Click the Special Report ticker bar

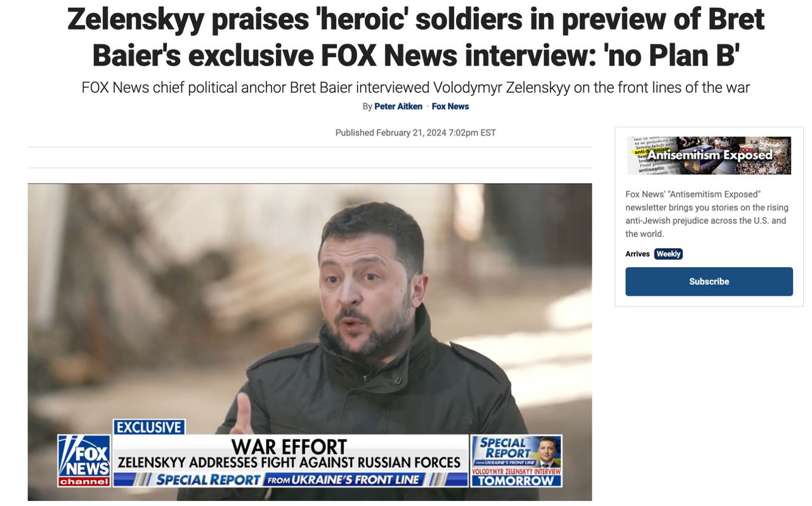(x=289, y=479)
